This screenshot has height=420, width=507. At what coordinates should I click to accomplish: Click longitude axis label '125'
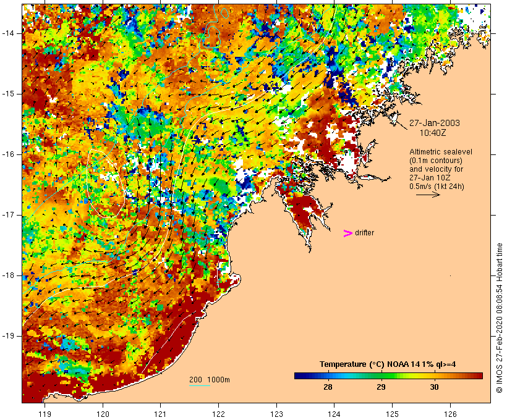tap(393, 414)
